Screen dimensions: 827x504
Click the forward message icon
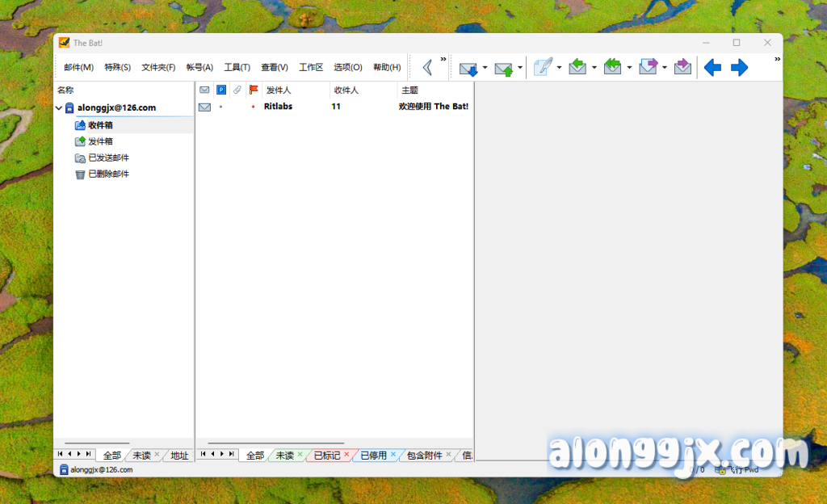648,67
